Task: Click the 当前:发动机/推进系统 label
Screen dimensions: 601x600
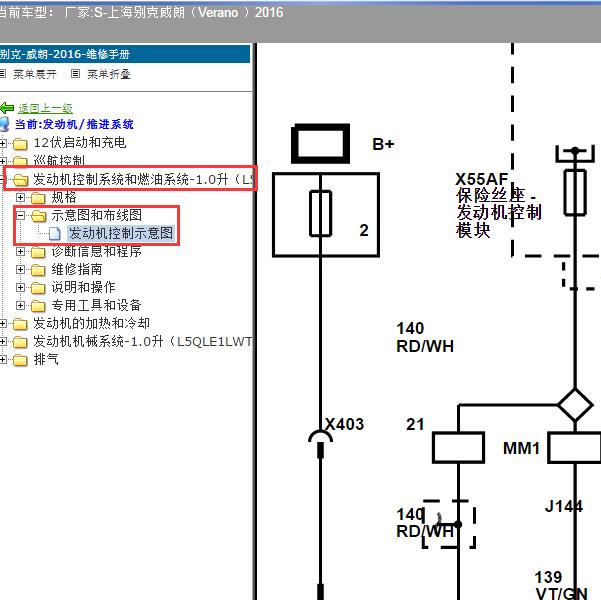Action: (x=74, y=124)
